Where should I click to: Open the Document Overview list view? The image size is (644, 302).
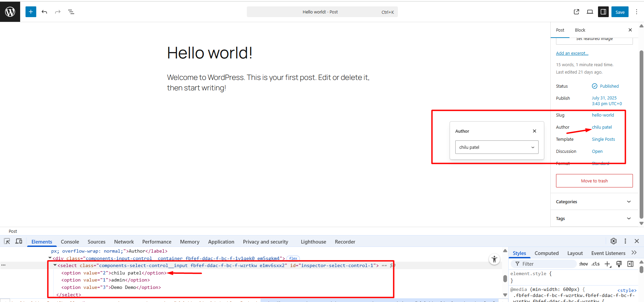point(71,12)
